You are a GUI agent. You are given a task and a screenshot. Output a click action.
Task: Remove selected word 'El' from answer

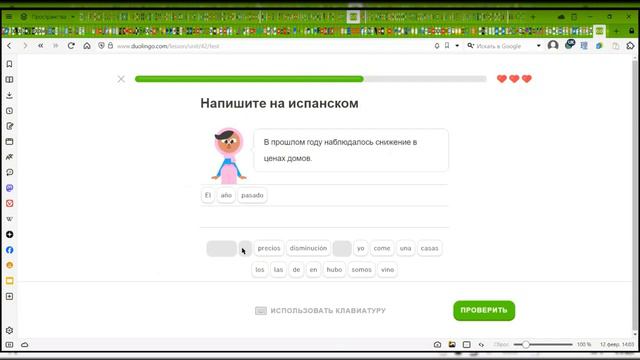click(208, 195)
